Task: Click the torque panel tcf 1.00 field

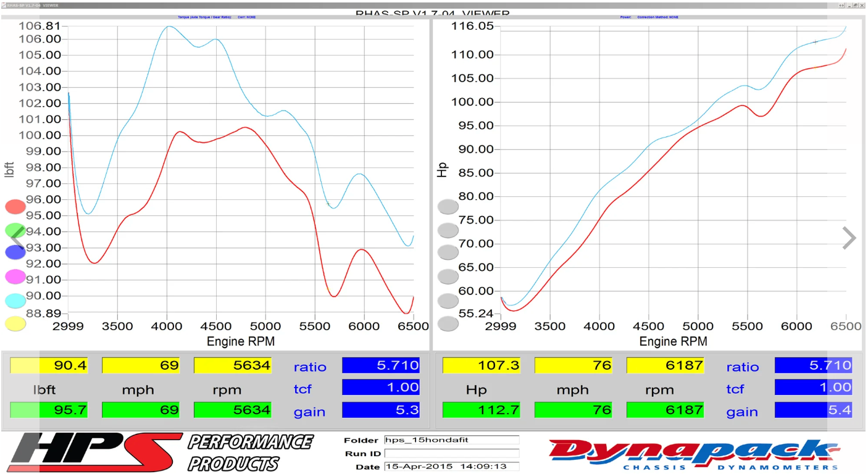Action: pyautogui.click(x=381, y=388)
